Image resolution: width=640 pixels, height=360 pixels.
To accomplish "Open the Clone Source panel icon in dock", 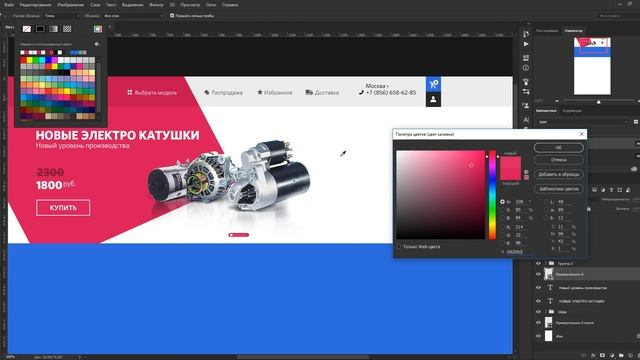I will (526, 106).
